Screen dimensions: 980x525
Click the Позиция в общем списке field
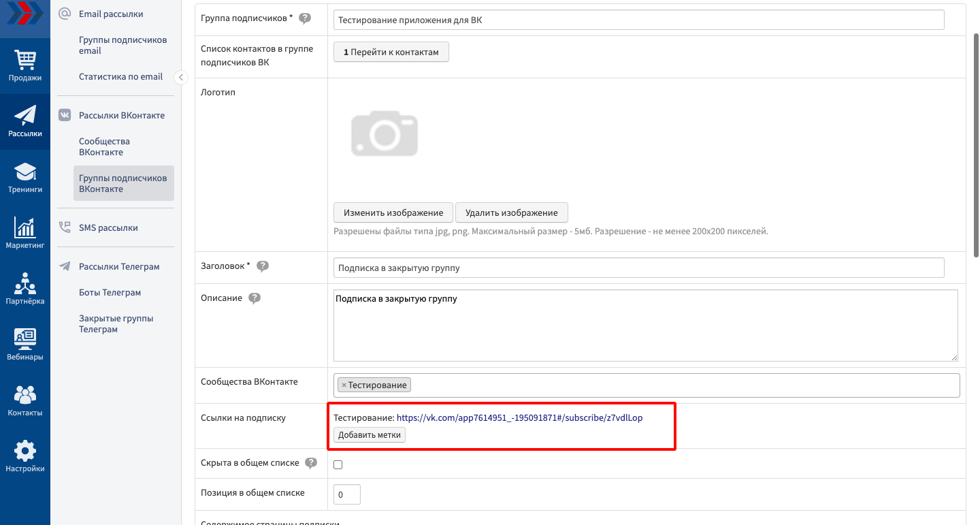[347, 494]
